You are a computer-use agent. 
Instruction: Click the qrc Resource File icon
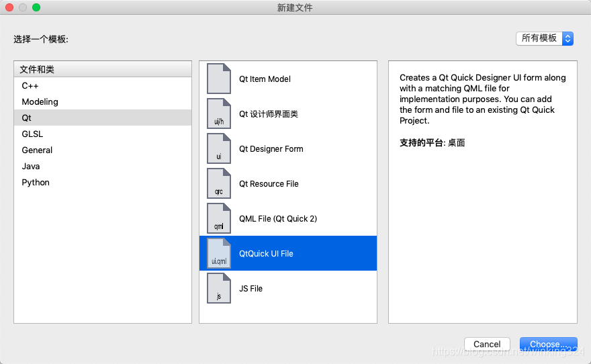tap(219, 183)
